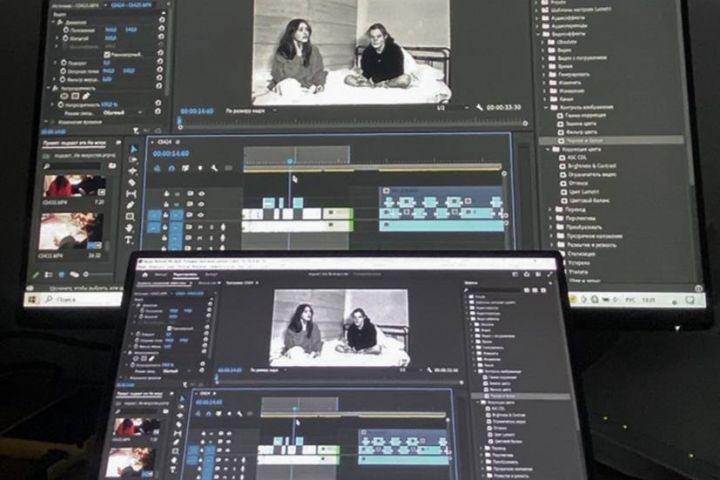Open the Windows Start button on large monitor

pos(32,299)
